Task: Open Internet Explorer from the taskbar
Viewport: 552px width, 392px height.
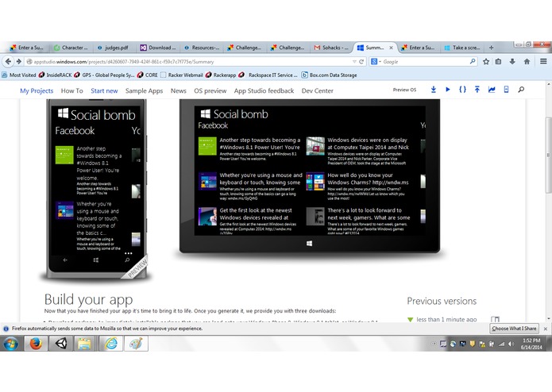Action: tap(111, 344)
